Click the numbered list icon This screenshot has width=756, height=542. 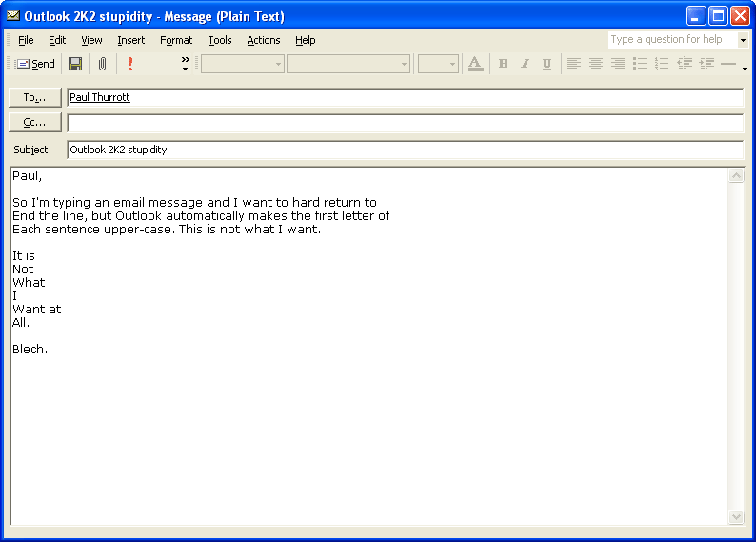[x=662, y=64]
